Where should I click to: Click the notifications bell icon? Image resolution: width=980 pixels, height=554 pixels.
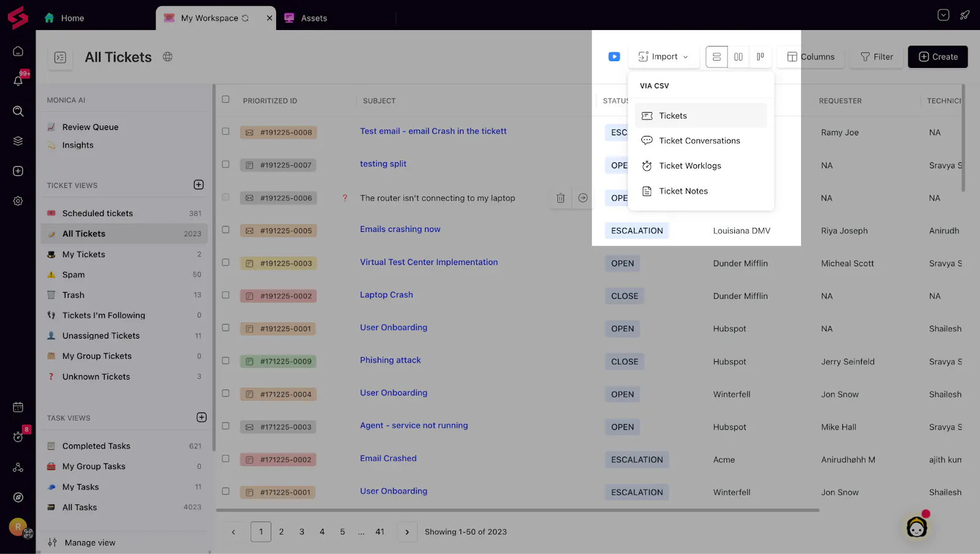click(18, 81)
